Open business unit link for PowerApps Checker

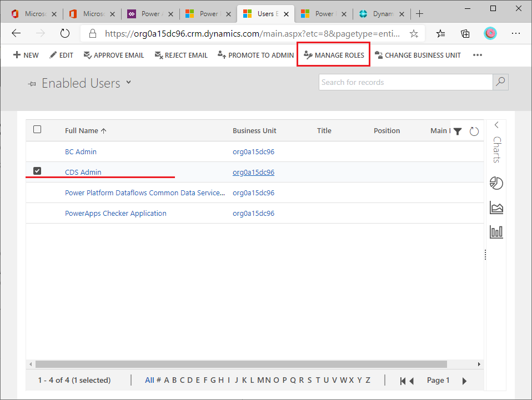(x=253, y=214)
